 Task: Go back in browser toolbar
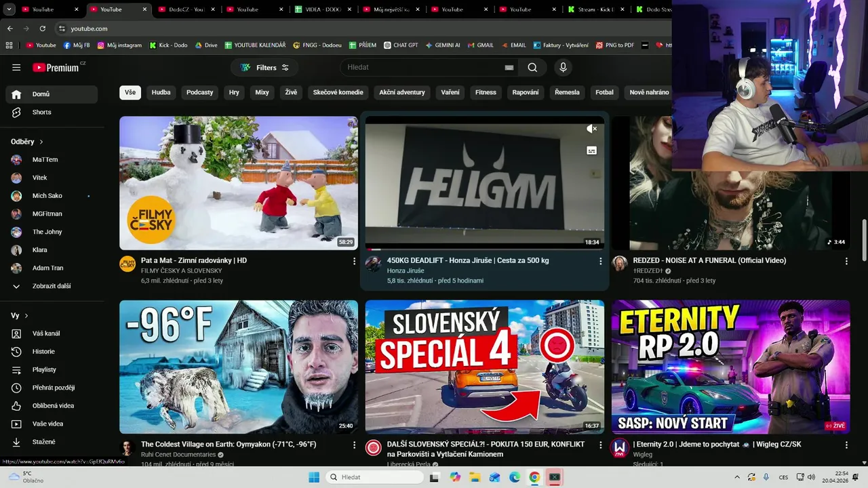pos(9,28)
